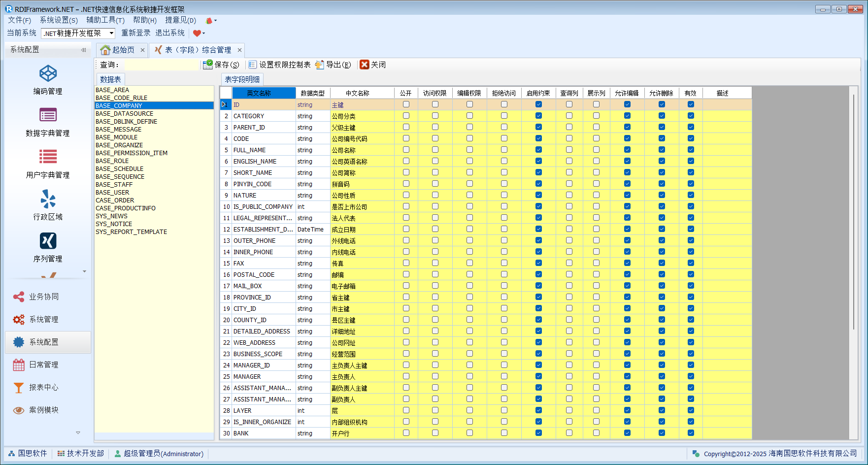Open the 序列管理 icon

point(48,241)
